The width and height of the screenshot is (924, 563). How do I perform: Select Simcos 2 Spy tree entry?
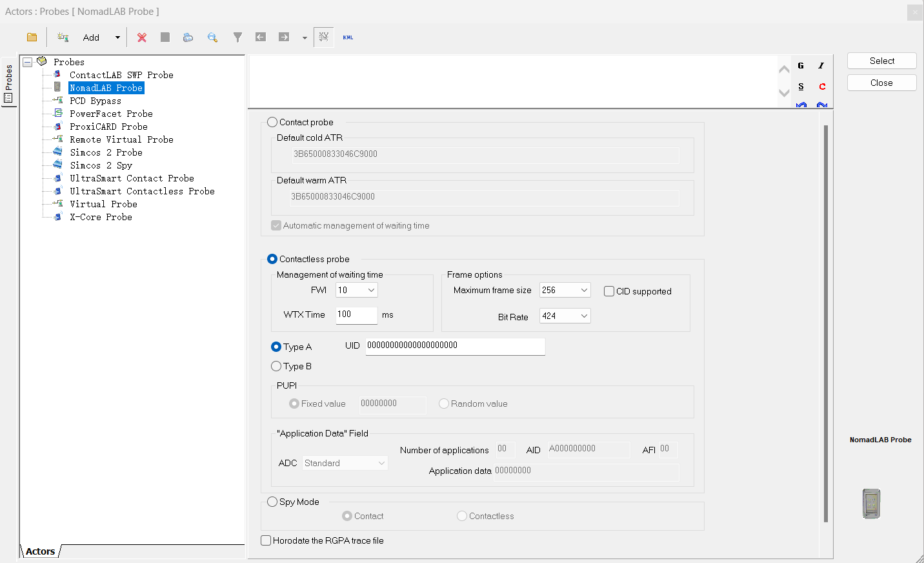pyautogui.click(x=101, y=165)
